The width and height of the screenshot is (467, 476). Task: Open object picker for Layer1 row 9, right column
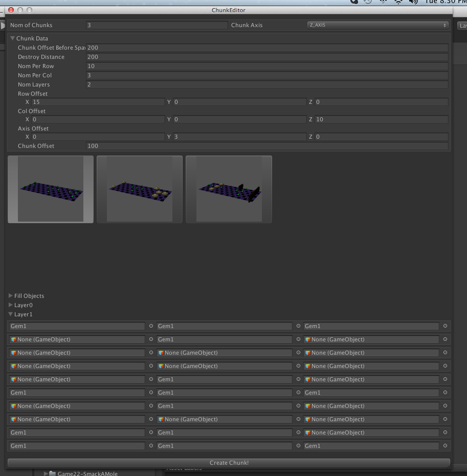pyautogui.click(x=445, y=432)
